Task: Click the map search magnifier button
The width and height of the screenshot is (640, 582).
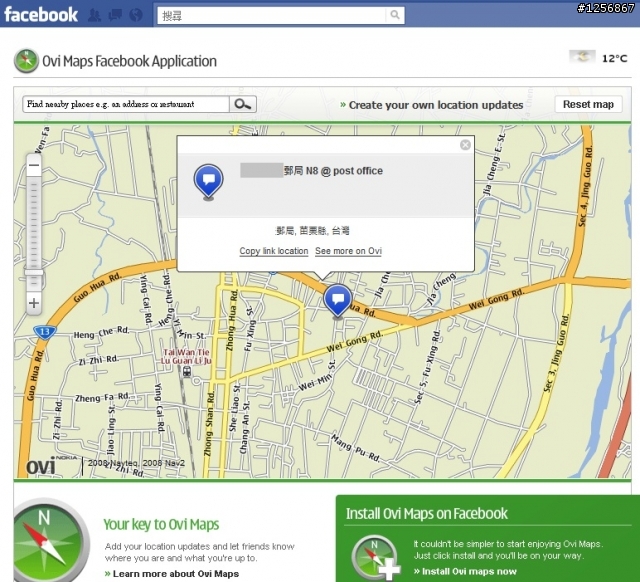Action: 243,104
